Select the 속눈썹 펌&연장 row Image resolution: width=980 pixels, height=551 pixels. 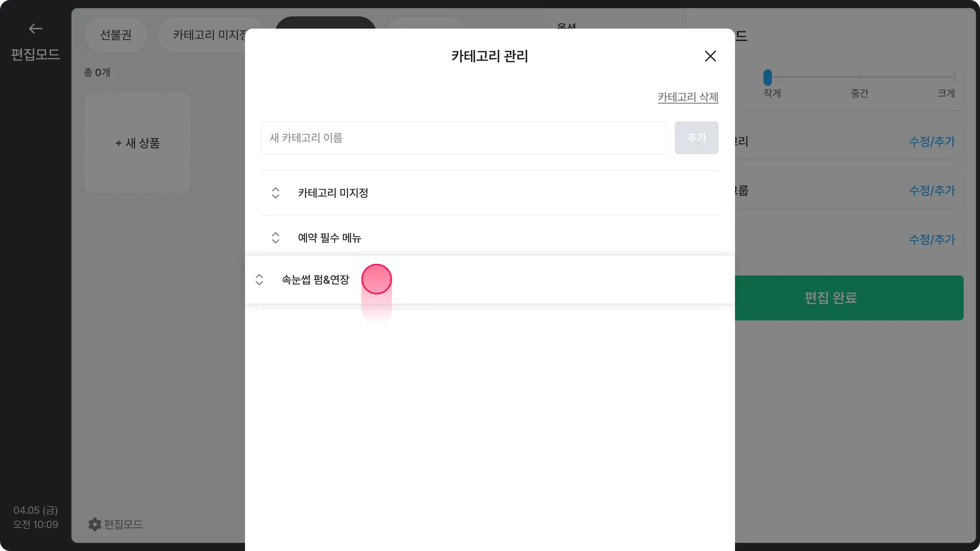490,279
